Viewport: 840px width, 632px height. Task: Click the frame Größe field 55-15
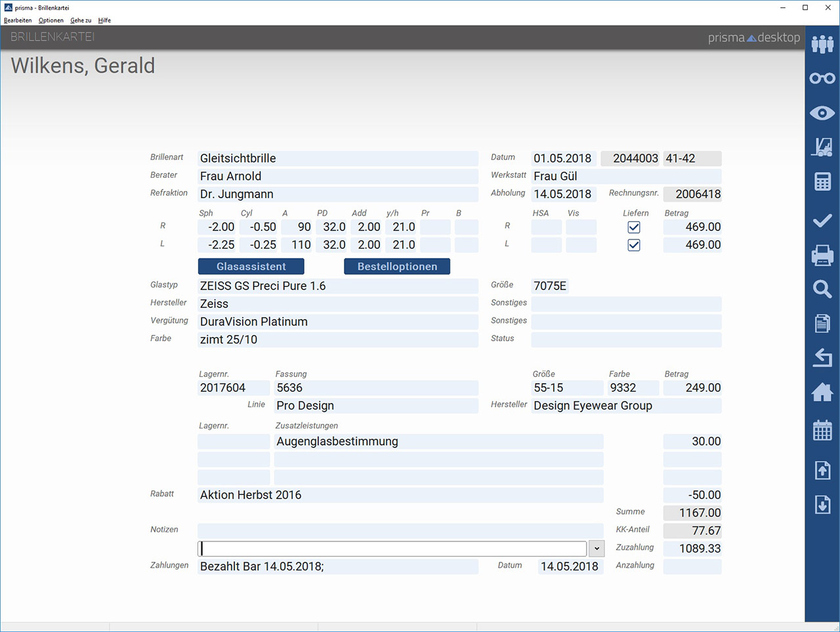pos(567,388)
